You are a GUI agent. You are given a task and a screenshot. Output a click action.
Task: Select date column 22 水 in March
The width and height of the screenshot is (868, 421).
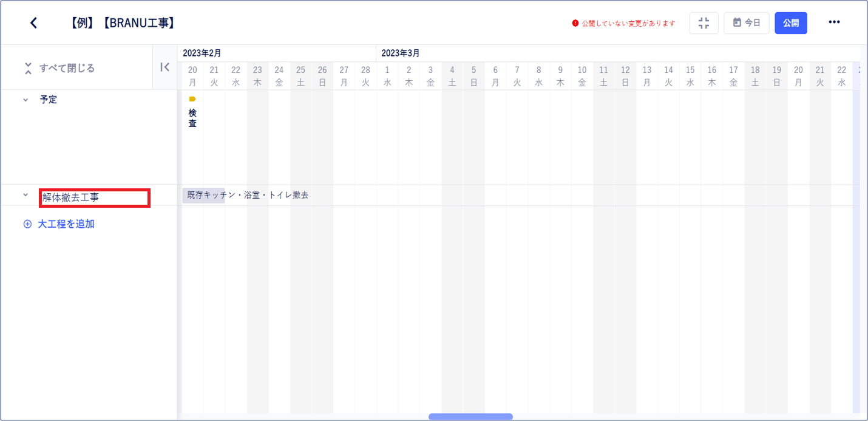tap(842, 76)
